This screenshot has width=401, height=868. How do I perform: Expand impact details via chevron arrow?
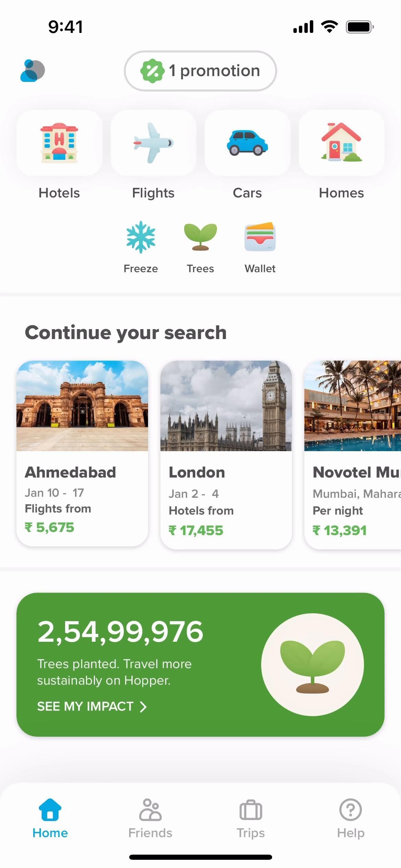(144, 707)
